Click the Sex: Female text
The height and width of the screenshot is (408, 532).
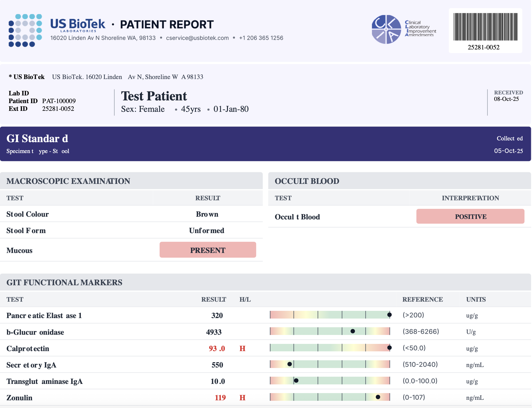click(x=143, y=109)
